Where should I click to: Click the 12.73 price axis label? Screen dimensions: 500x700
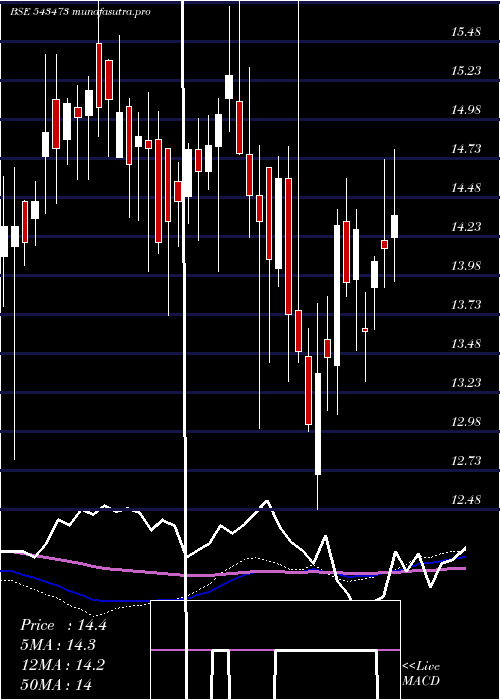[466, 461]
